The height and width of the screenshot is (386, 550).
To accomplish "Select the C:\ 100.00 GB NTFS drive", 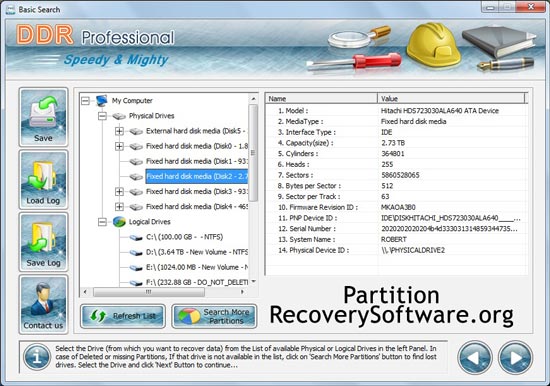I will tap(185, 237).
